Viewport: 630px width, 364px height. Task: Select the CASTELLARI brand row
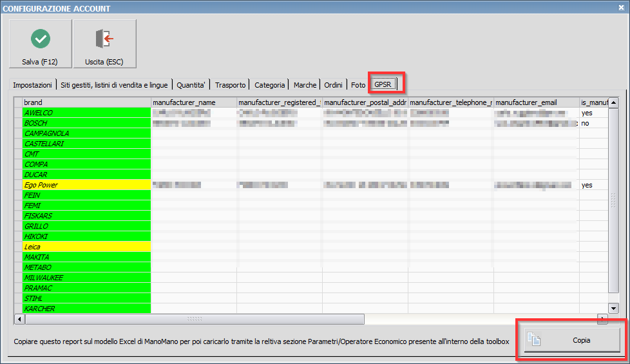tap(87, 144)
